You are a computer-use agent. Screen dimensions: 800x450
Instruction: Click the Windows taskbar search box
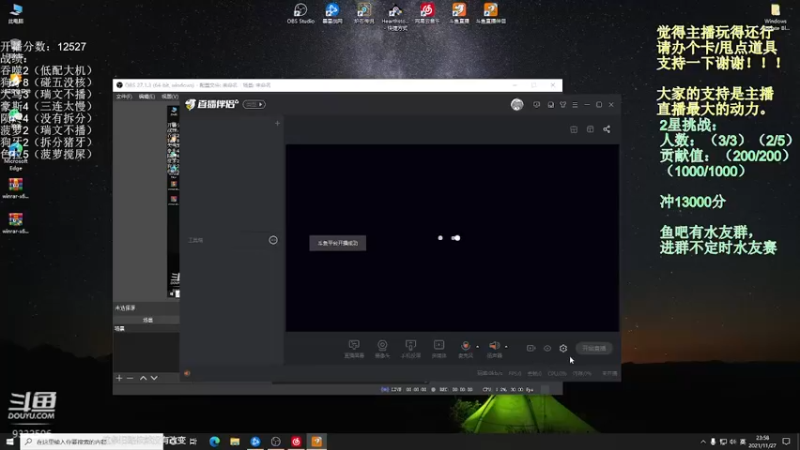coord(92,441)
